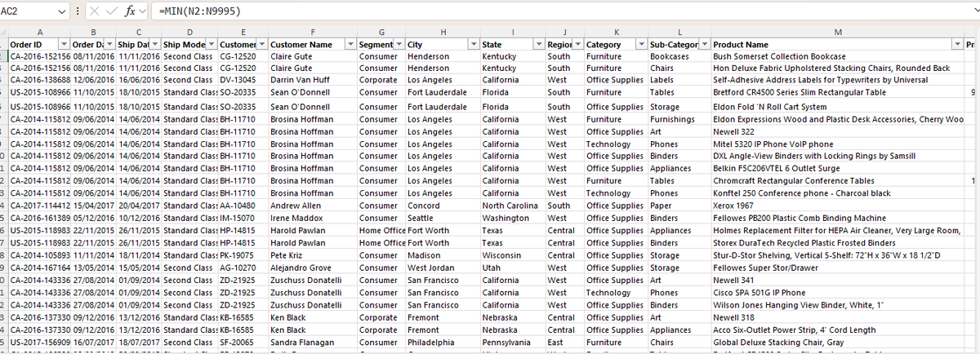Select cell 'Bookcases' in Sub-Category column
Image resolution: width=980 pixels, height=354 pixels.
pos(679,56)
